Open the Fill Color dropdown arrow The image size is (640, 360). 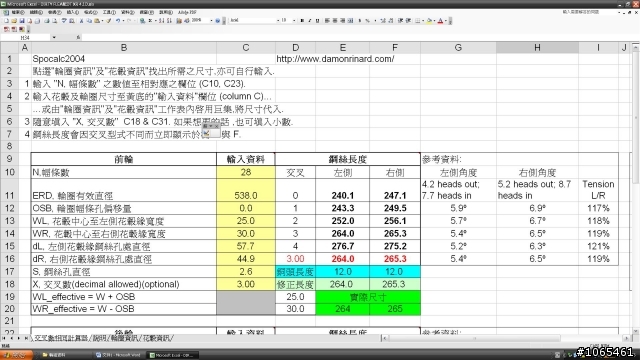tap(435, 20)
